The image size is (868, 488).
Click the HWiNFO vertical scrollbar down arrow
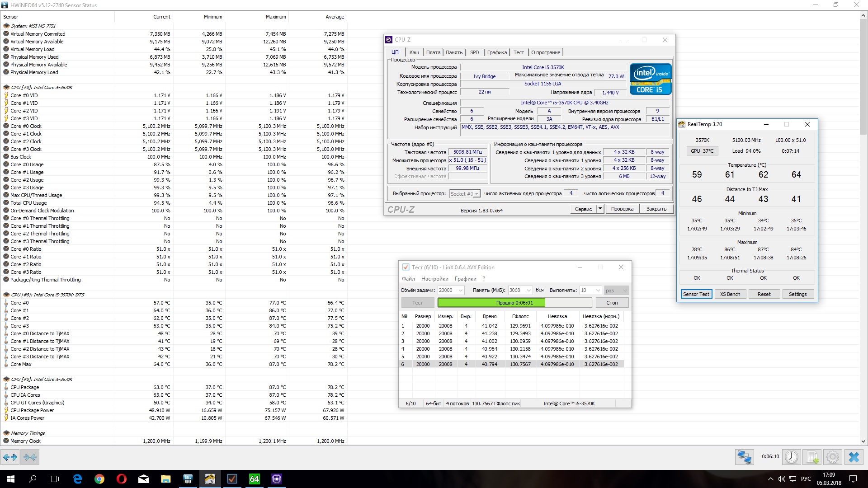(x=863, y=441)
